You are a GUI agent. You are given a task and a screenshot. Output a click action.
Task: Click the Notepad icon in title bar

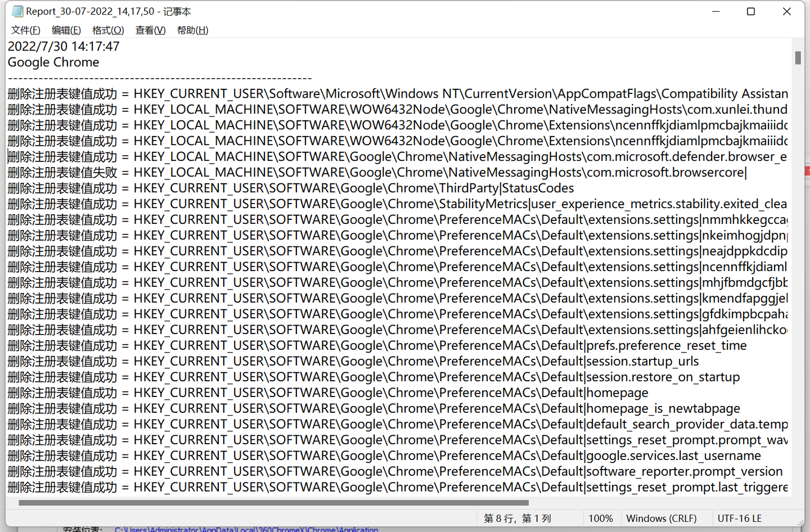click(x=17, y=11)
